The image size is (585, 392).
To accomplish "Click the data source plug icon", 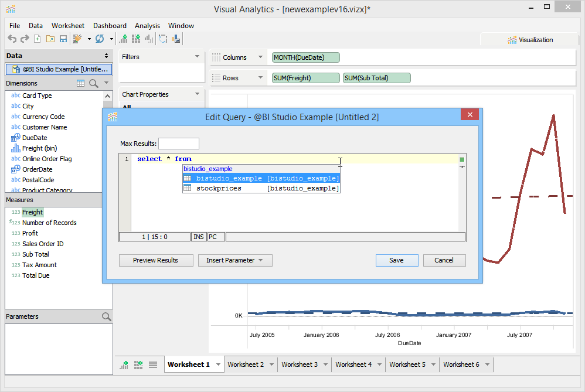I will pyautogui.click(x=77, y=39).
